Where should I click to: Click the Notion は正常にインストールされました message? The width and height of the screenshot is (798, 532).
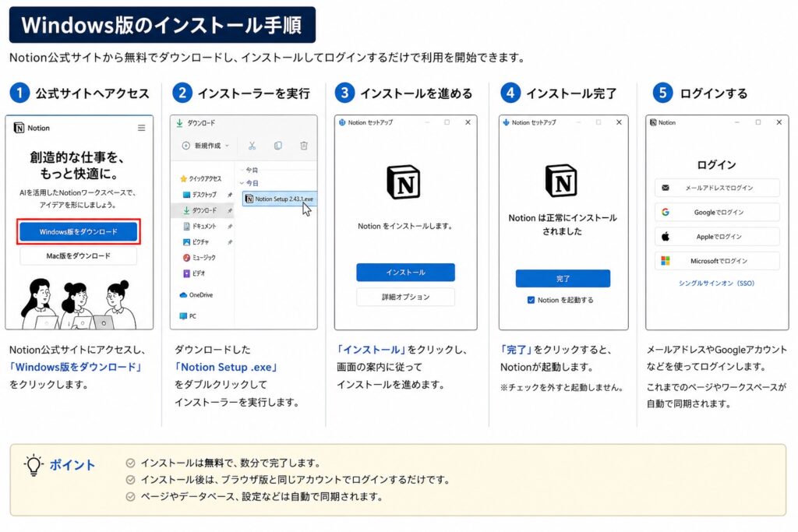point(563,224)
